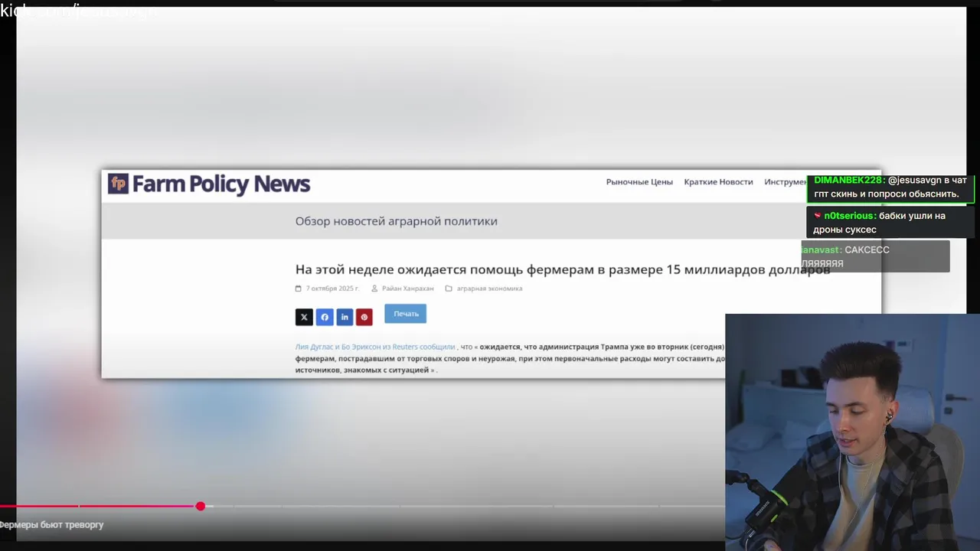Click the Farm Policy News site title
This screenshot has width=980, height=551.
click(x=221, y=184)
